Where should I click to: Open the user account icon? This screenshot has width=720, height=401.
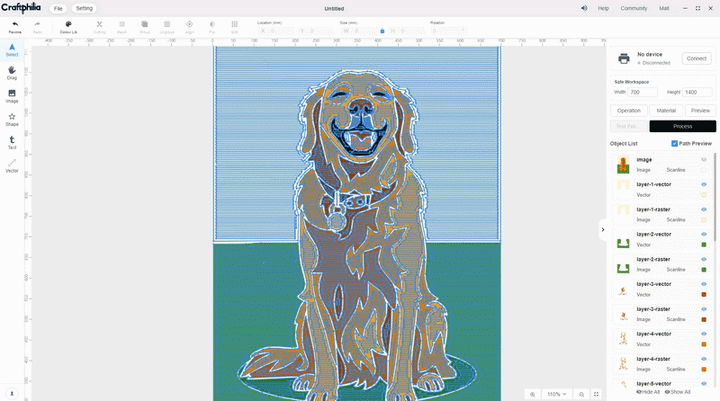tap(12, 394)
